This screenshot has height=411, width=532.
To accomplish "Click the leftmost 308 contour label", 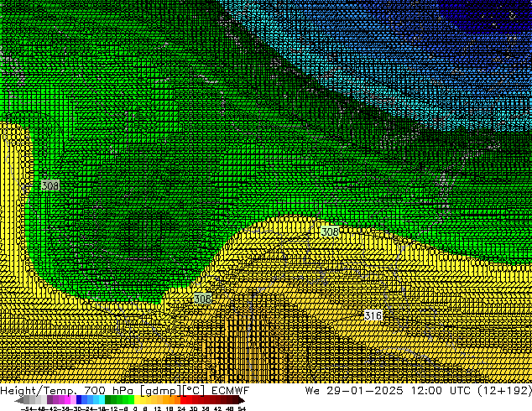I will click(50, 185).
